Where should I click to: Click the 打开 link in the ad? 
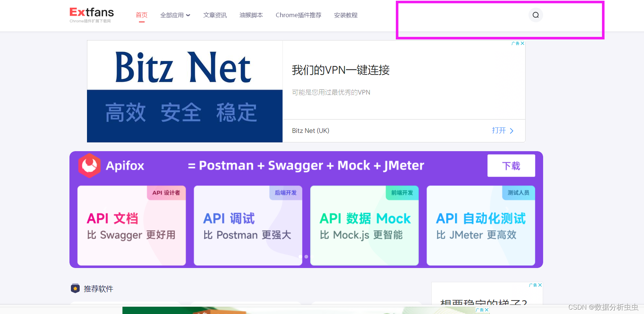coord(499,131)
